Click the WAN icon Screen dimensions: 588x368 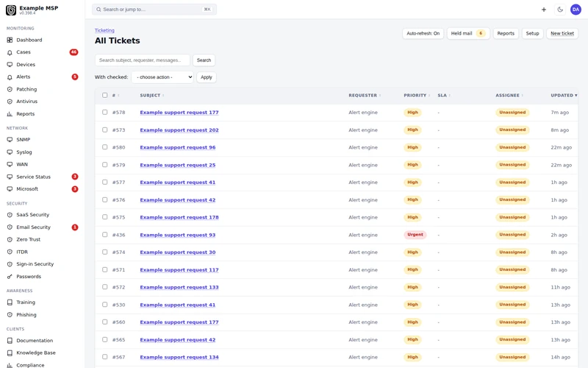(x=10, y=164)
